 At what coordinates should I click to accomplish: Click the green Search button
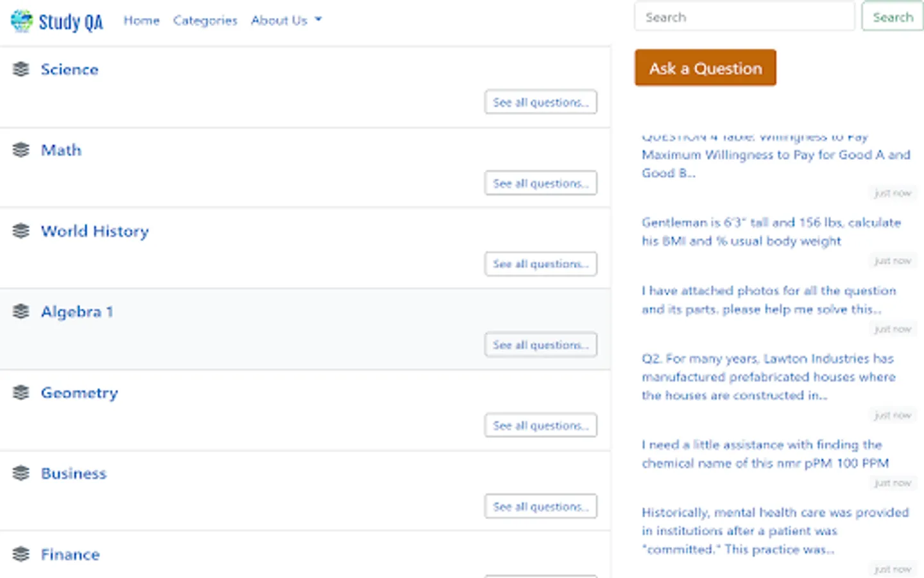893,17
